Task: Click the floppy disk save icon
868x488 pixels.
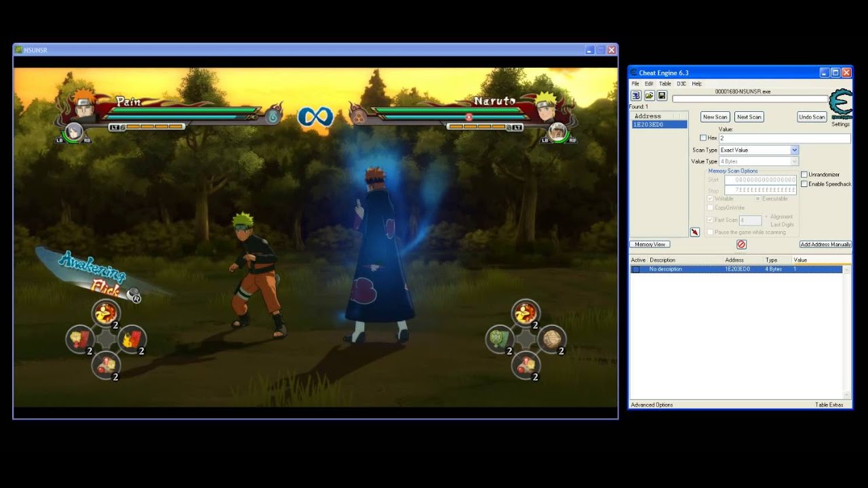Action: click(x=662, y=96)
